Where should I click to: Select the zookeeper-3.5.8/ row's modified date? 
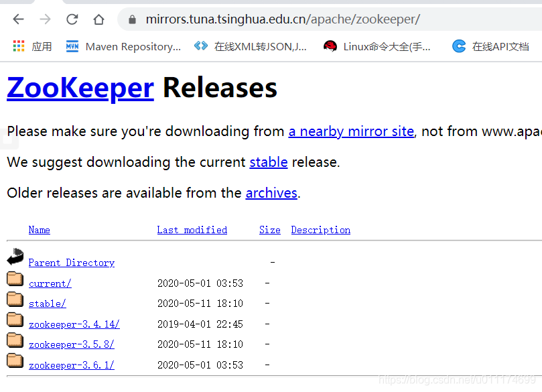[x=200, y=344]
